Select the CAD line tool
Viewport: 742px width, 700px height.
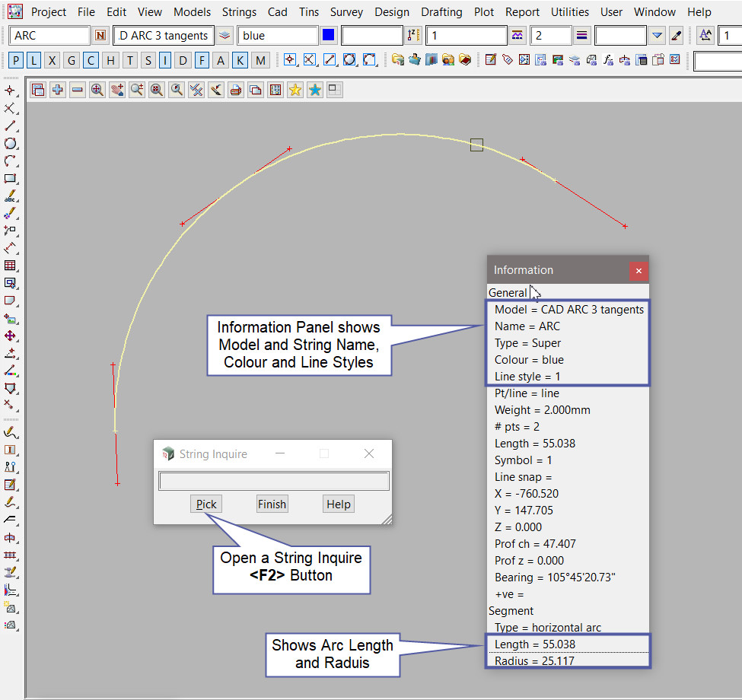(11, 126)
